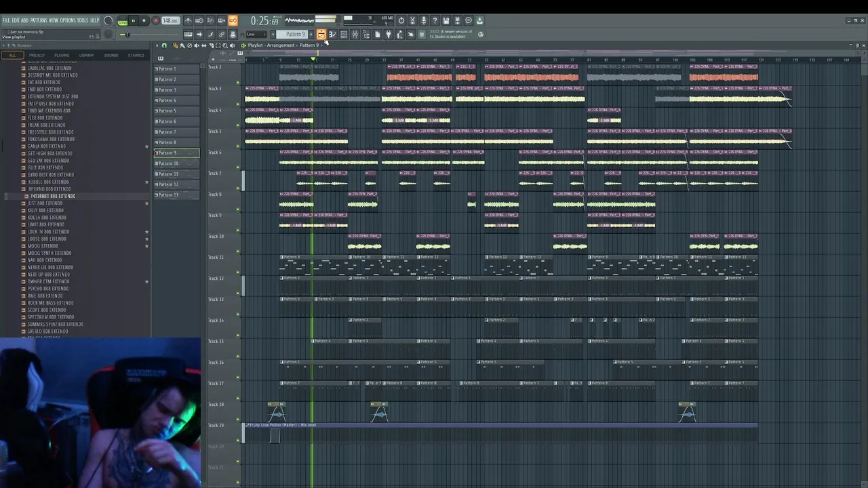Select Pattern 1 in pattern picker
The width and height of the screenshot is (868, 488).
click(176, 68)
